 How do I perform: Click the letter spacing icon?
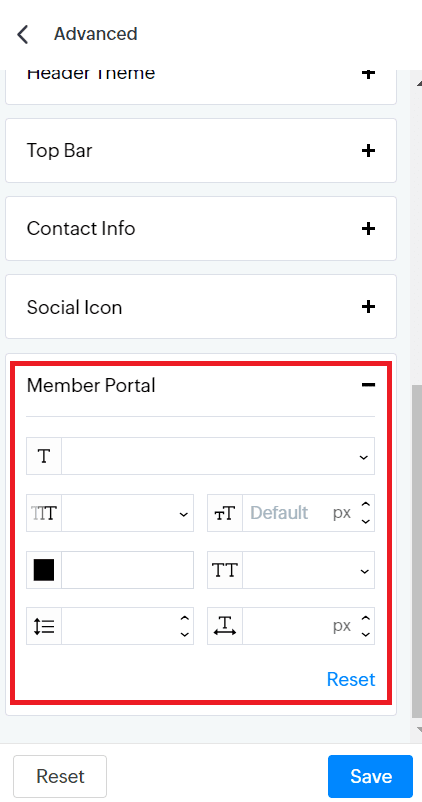(225, 626)
